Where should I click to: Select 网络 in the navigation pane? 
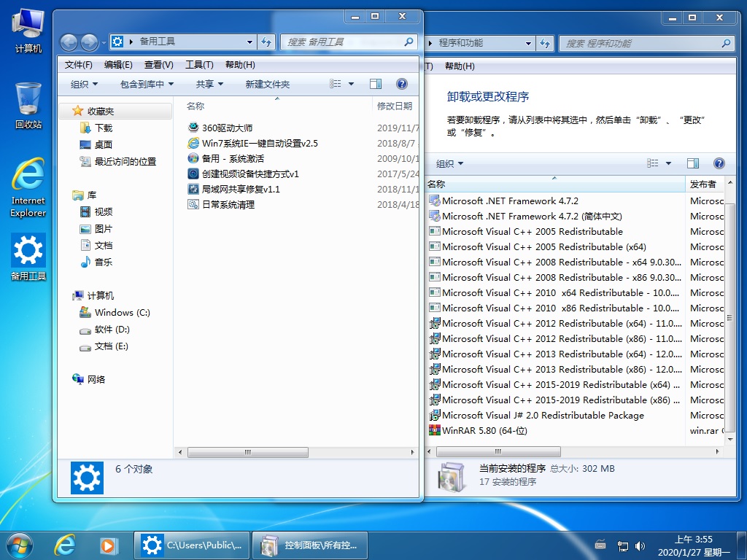point(96,379)
